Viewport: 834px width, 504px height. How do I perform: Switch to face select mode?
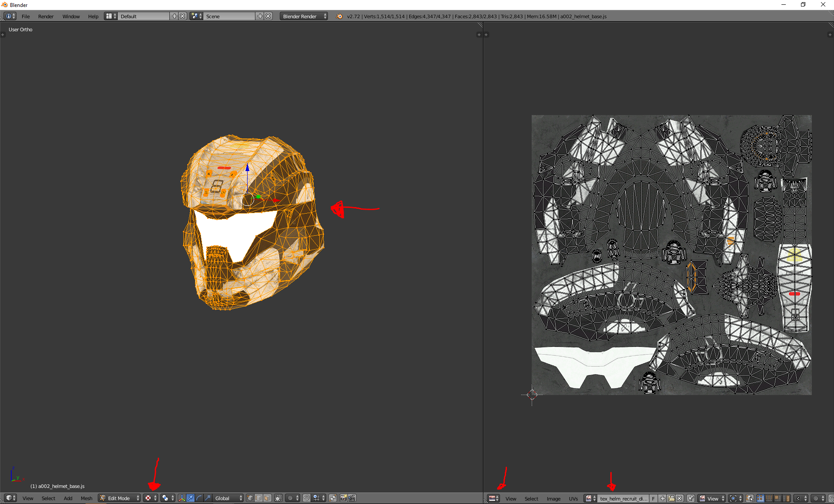click(x=267, y=498)
